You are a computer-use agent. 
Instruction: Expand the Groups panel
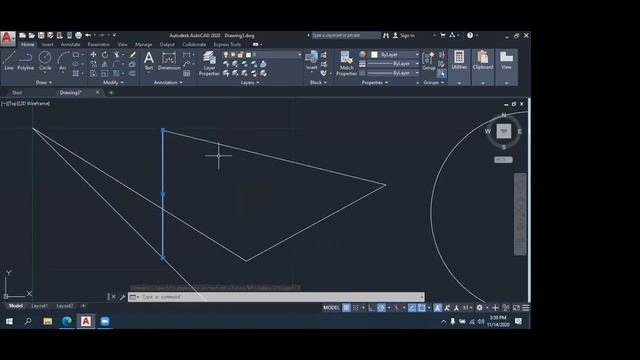point(433,82)
